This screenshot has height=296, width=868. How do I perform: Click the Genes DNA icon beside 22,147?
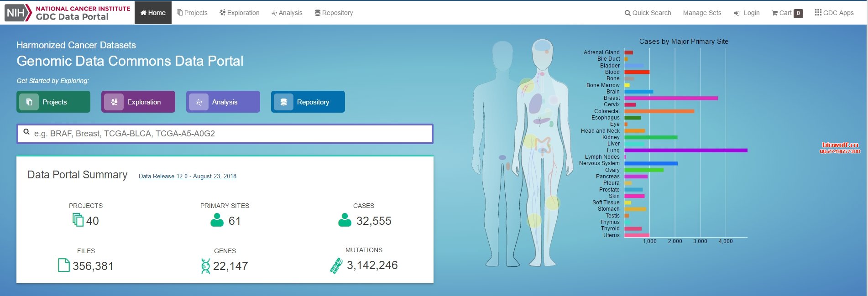(x=206, y=266)
